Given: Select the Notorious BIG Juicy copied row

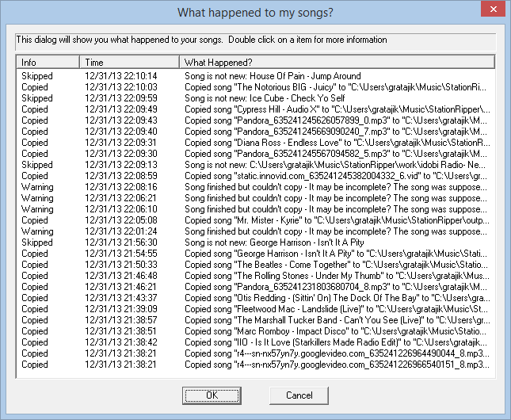Looking at the screenshot, I should click(x=256, y=87).
